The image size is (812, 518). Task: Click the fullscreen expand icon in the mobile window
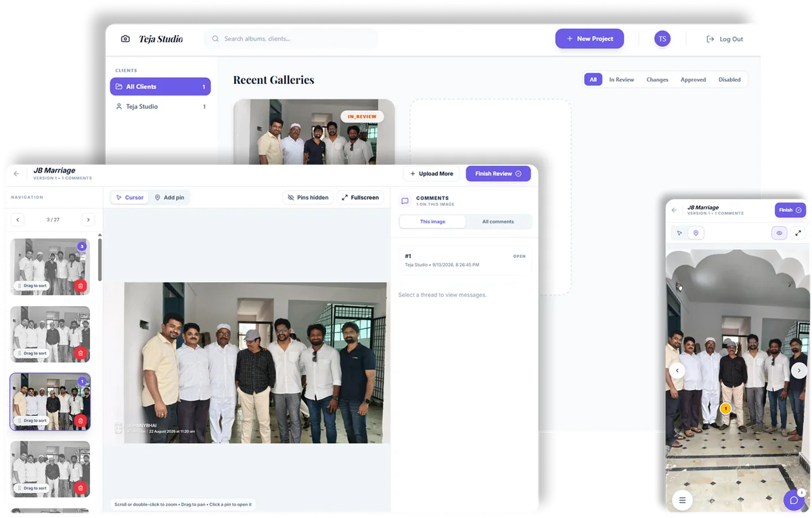point(798,233)
